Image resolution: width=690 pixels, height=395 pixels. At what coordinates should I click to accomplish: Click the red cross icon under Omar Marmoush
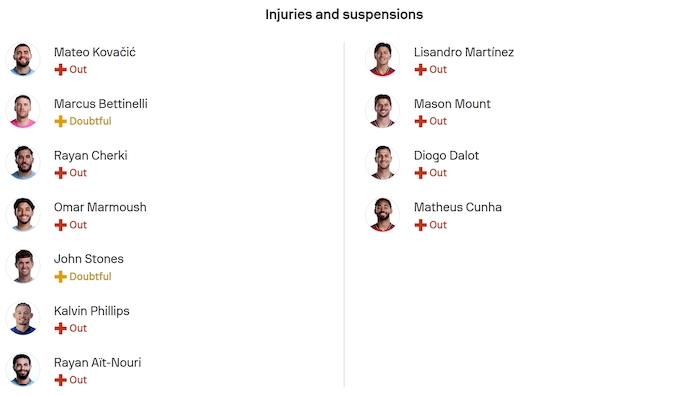click(60, 225)
